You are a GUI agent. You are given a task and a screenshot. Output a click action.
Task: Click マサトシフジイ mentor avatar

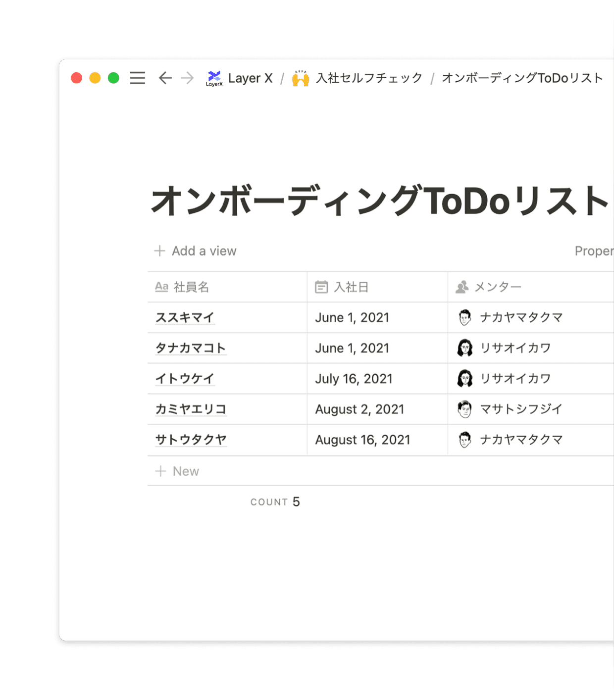pos(464,409)
